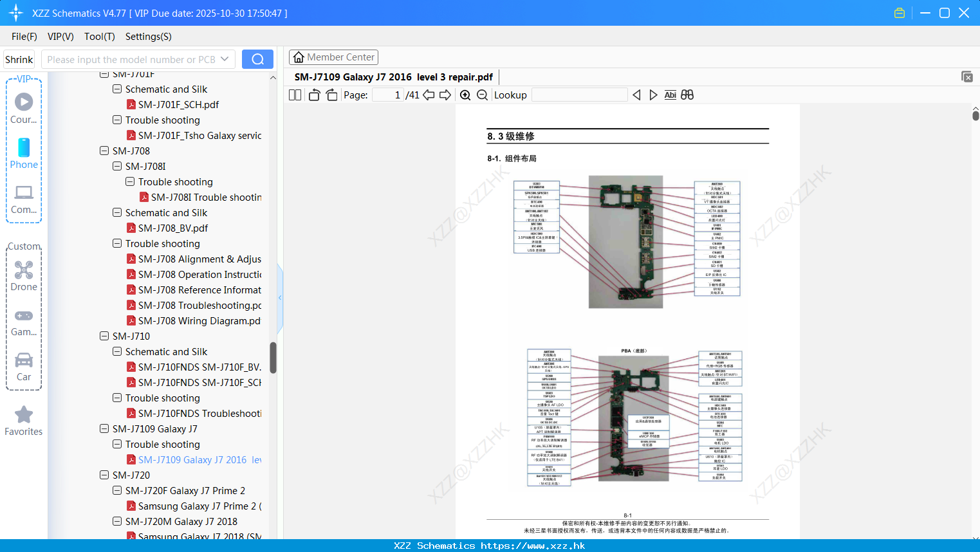Rotate the page clockwise
The image size is (980, 552).
tap(331, 95)
